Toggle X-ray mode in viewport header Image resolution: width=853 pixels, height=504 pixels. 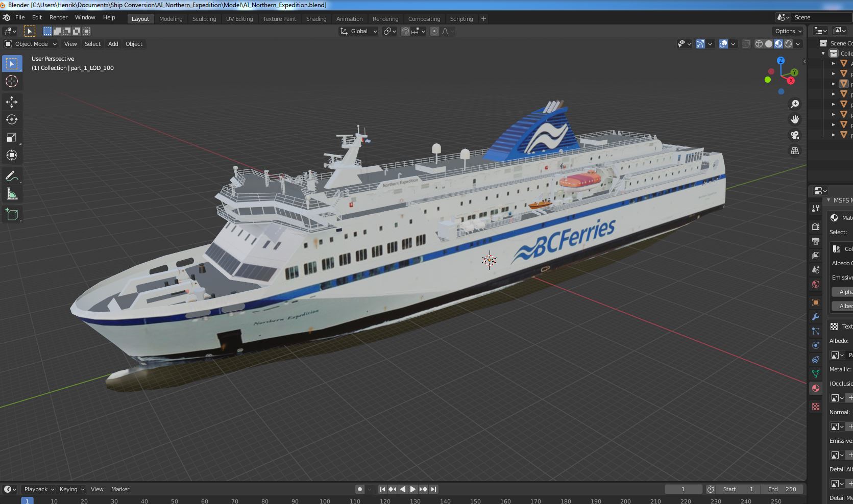(x=746, y=44)
